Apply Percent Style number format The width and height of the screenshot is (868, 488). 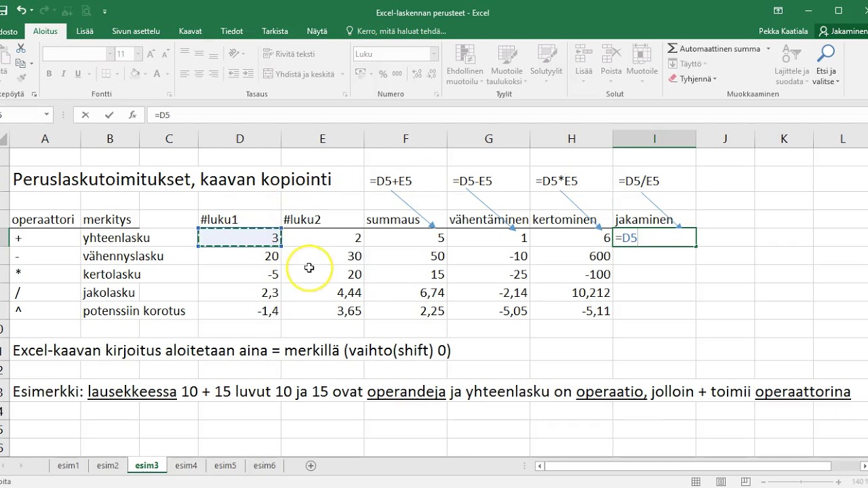point(383,74)
